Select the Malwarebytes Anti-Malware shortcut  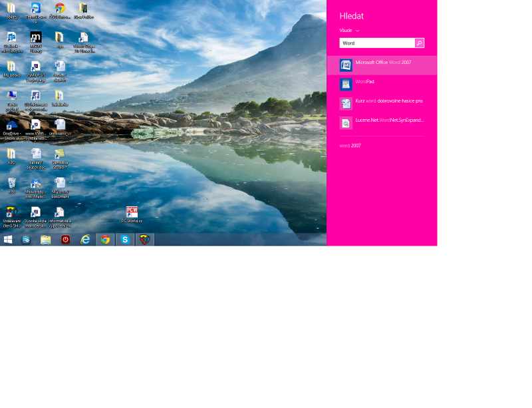pyautogui.click(x=36, y=188)
